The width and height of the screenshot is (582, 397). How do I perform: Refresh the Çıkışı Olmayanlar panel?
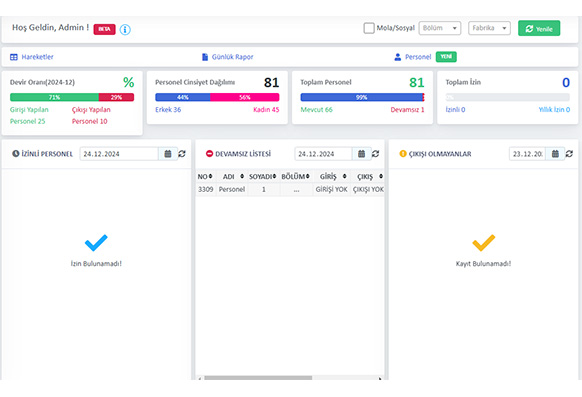point(569,154)
